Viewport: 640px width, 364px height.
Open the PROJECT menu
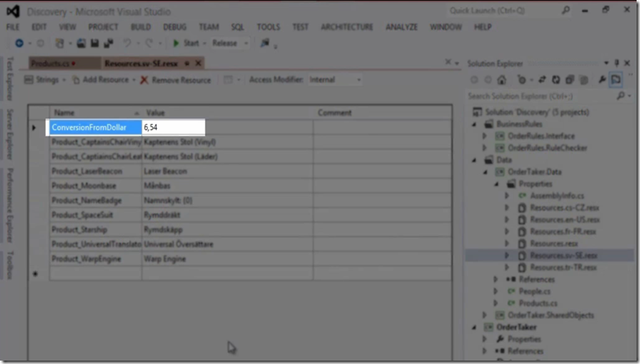[x=103, y=27]
